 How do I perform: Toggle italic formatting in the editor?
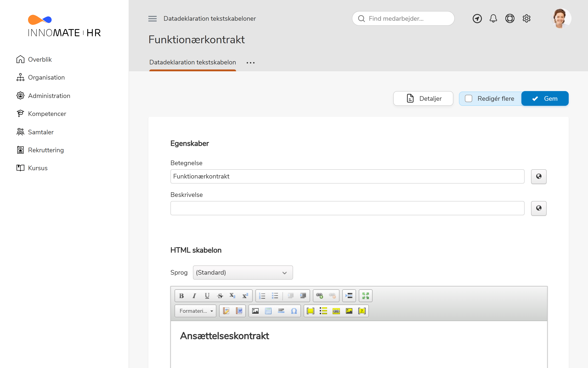pyautogui.click(x=194, y=296)
